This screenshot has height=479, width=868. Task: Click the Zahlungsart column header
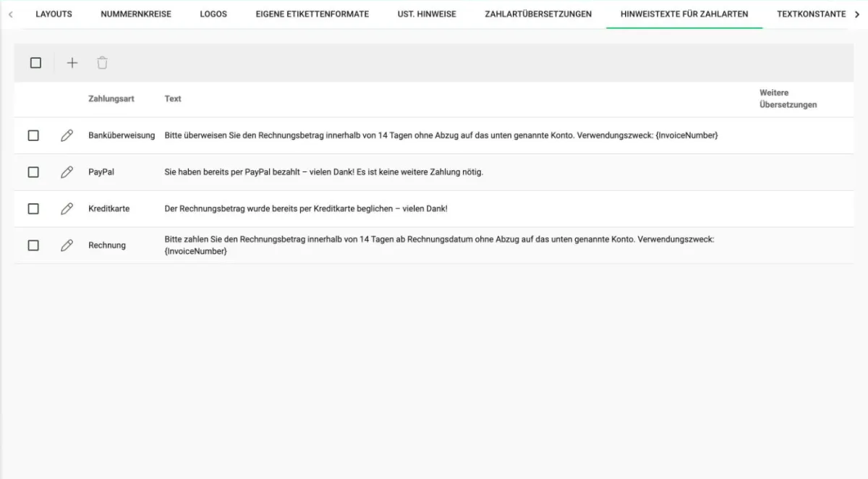[x=111, y=98]
